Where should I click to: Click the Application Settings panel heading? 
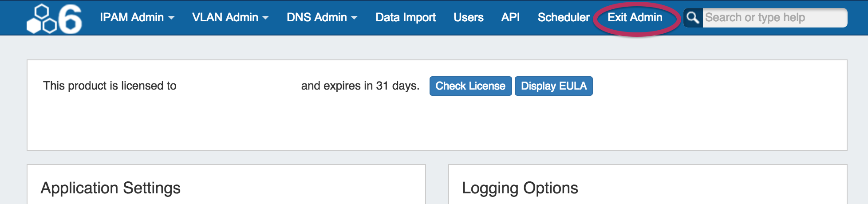(110, 188)
